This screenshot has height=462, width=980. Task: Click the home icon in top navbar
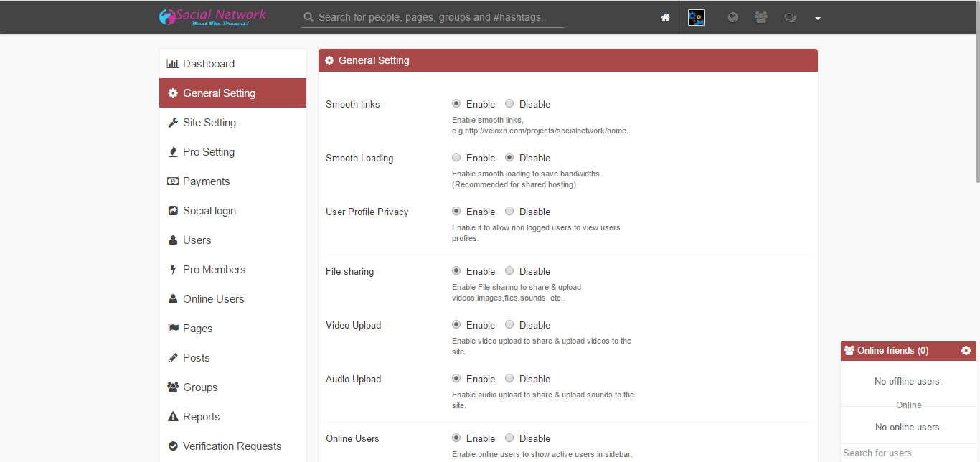[665, 18]
